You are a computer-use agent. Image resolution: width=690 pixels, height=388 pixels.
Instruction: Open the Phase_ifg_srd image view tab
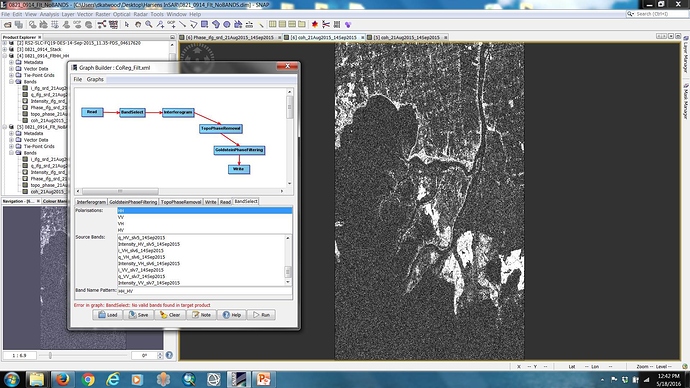(x=230, y=37)
